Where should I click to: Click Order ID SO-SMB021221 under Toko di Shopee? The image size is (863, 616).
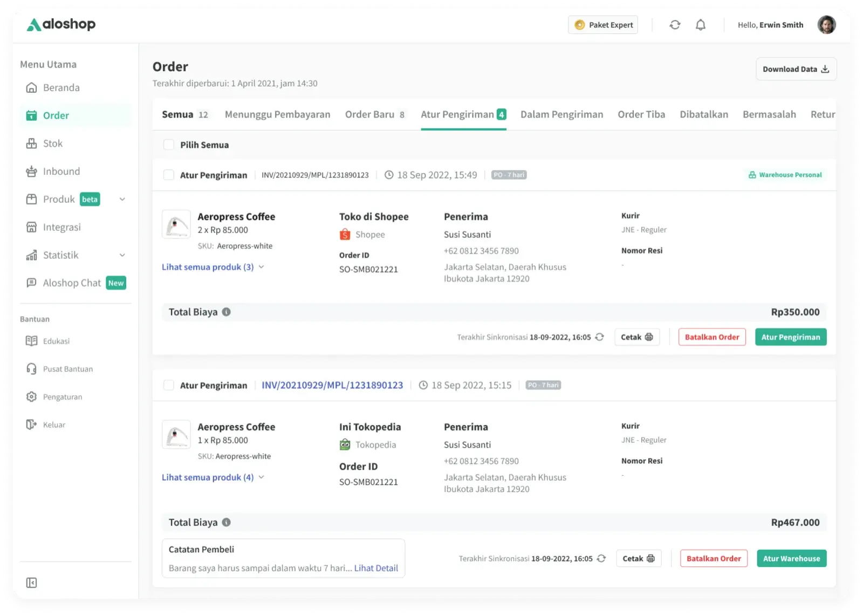[368, 269]
